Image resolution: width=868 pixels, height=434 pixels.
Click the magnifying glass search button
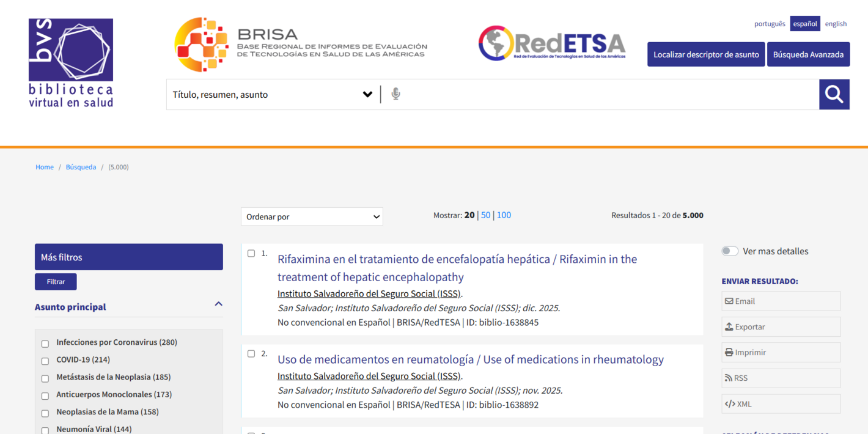coord(834,94)
